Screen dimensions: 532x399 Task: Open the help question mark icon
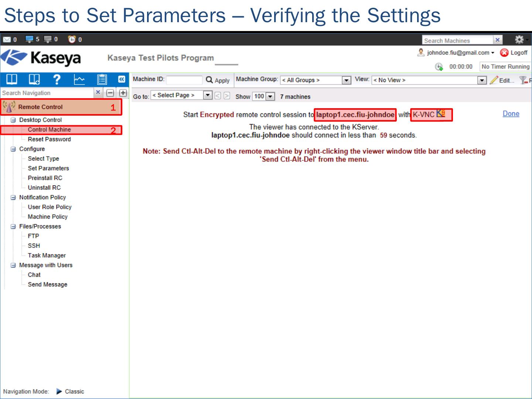coord(57,79)
